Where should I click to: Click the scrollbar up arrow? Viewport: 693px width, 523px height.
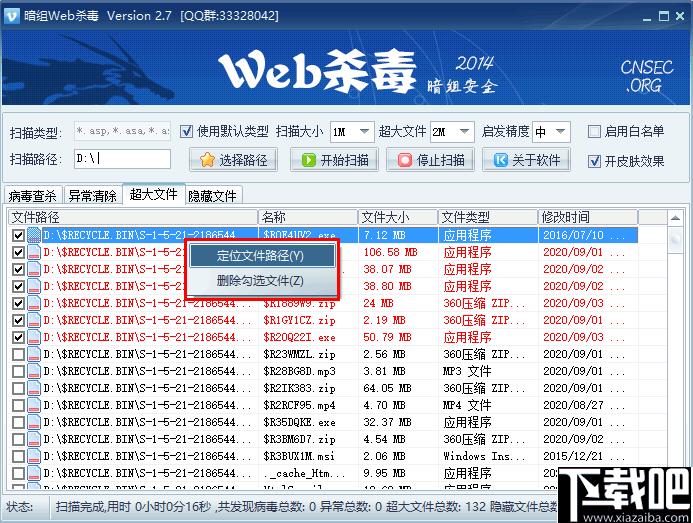click(675, 218)
